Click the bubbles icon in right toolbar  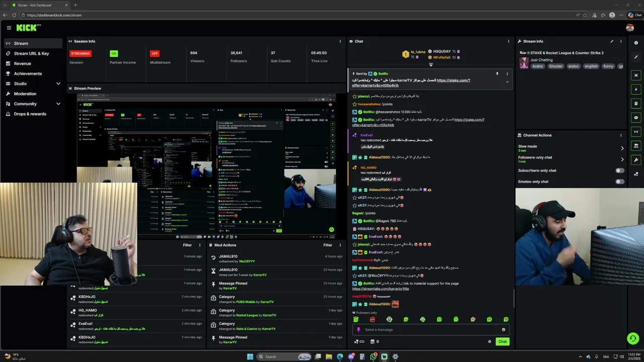(x=636, y=174)
